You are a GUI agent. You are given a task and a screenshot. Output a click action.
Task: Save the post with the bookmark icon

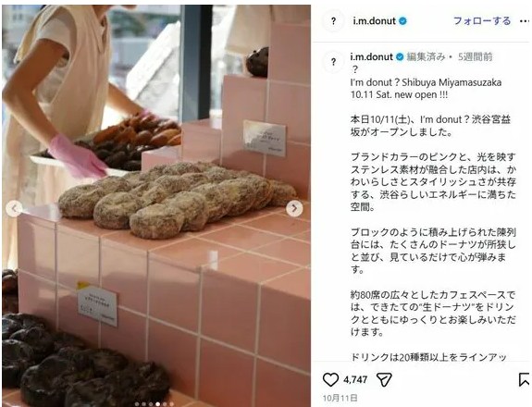tap(525, 379)
